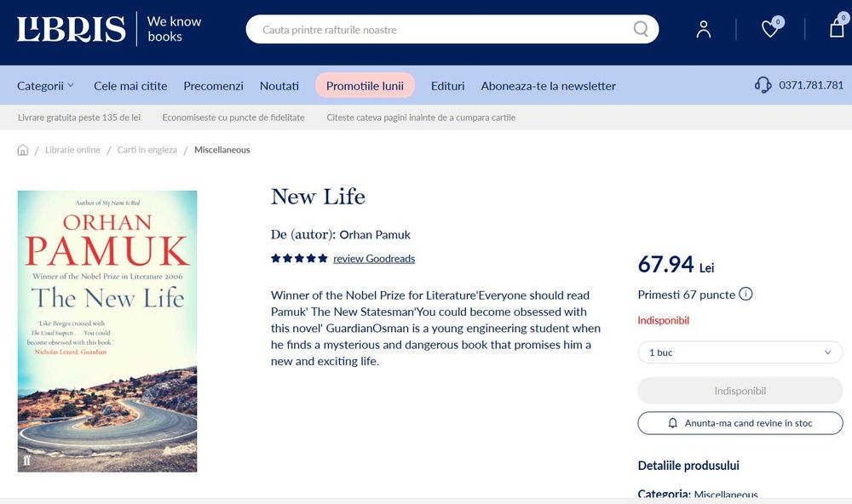
Task: Click the home breadcrumb icon
Action: 22,150
